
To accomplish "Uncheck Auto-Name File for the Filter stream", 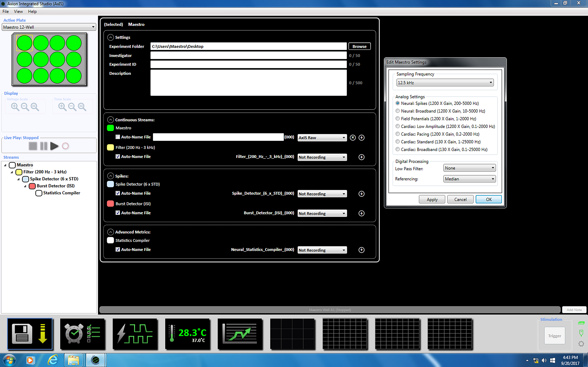I will 118,157.
